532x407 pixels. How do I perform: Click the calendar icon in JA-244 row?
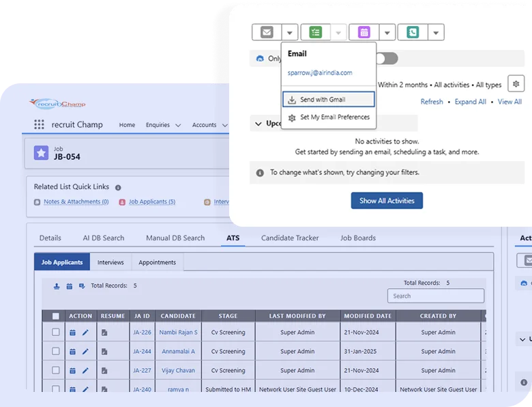tap(72, 352)
